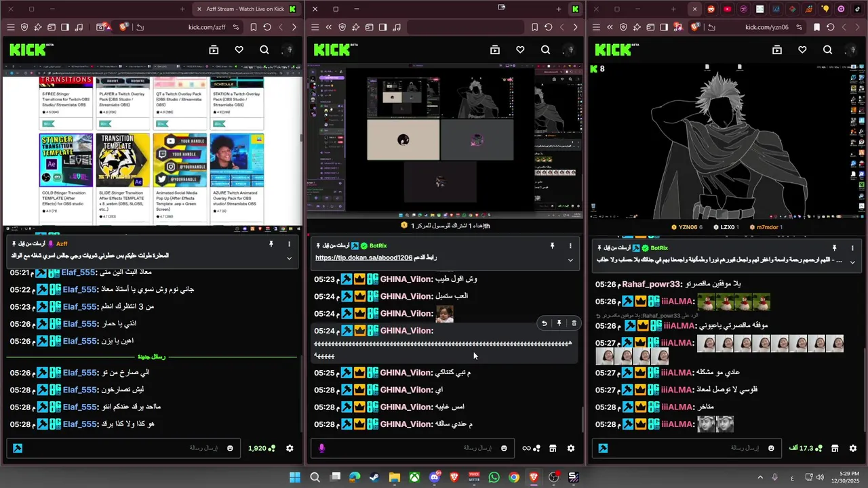Click the Rahaf_powr33 username in yzn06 chat
Image resolution: width=868 pixels, height=488 pixels.
(x=651, y=284)
